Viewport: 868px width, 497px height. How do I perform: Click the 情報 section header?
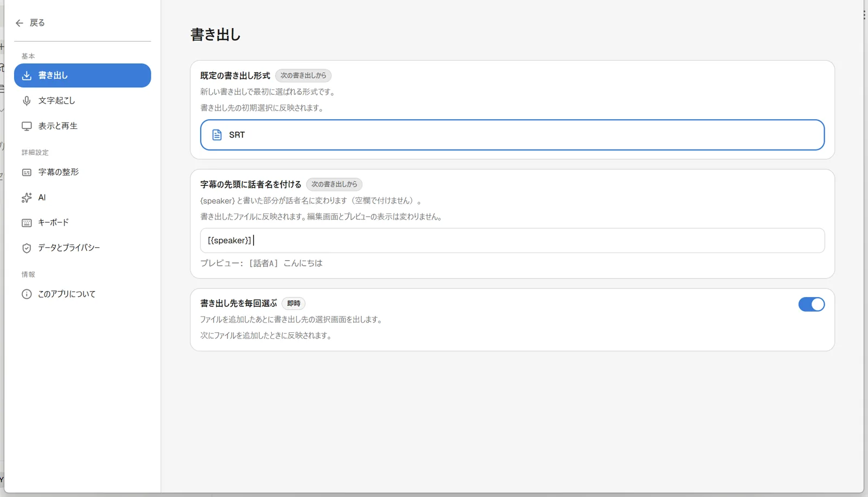click(28, 275)
